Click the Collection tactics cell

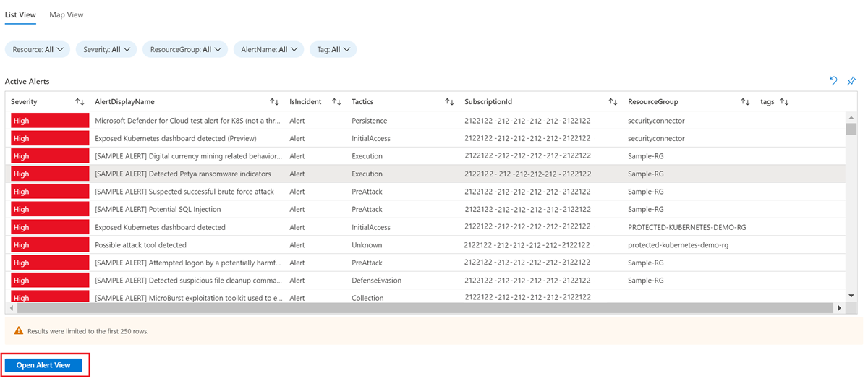pyautogui.click(x=367, y=298)
